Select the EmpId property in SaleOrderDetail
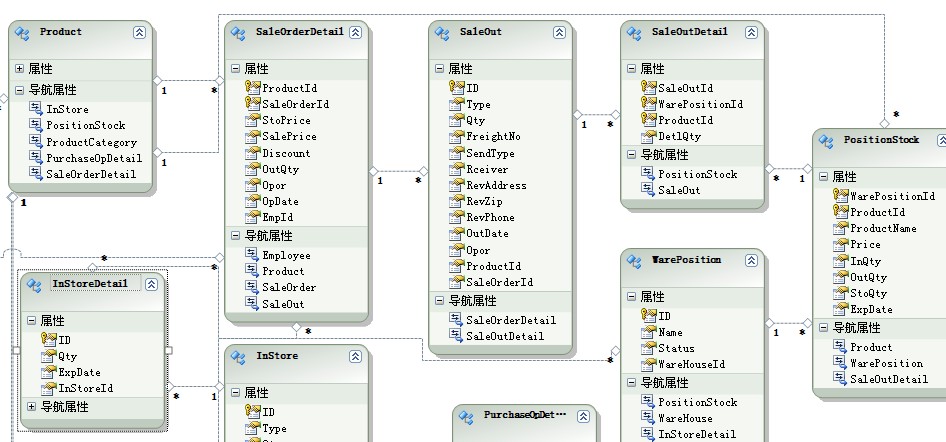This screenshot has width=946, height=442. [x=278, y=217]
